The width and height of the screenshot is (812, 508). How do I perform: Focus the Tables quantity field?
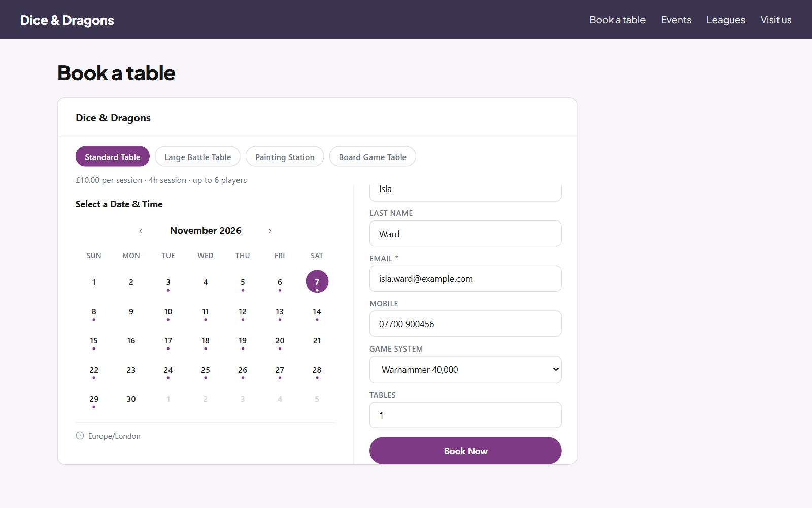pyautogui.click(x=465, y=415)
